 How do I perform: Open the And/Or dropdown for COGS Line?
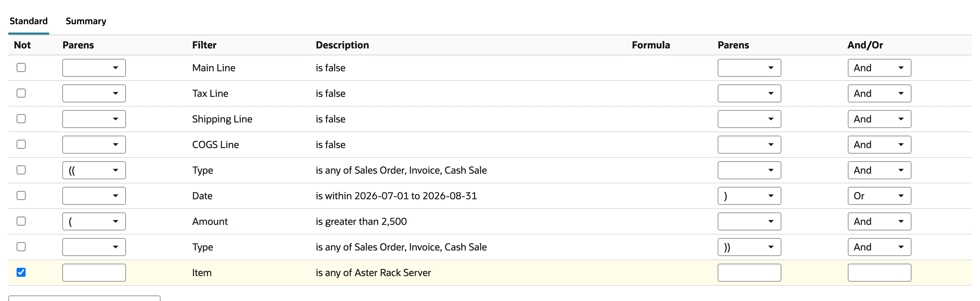pos(879,145)
